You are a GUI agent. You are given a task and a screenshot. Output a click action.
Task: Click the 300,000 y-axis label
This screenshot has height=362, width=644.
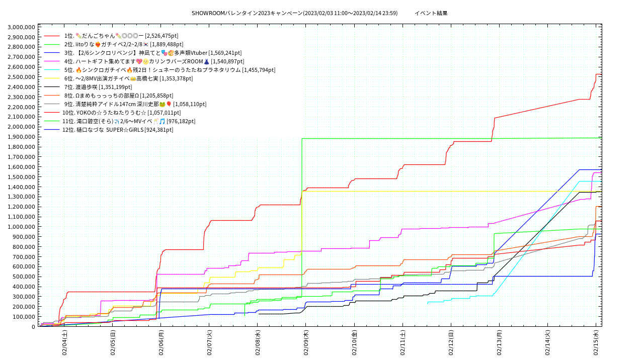point(25,297)
